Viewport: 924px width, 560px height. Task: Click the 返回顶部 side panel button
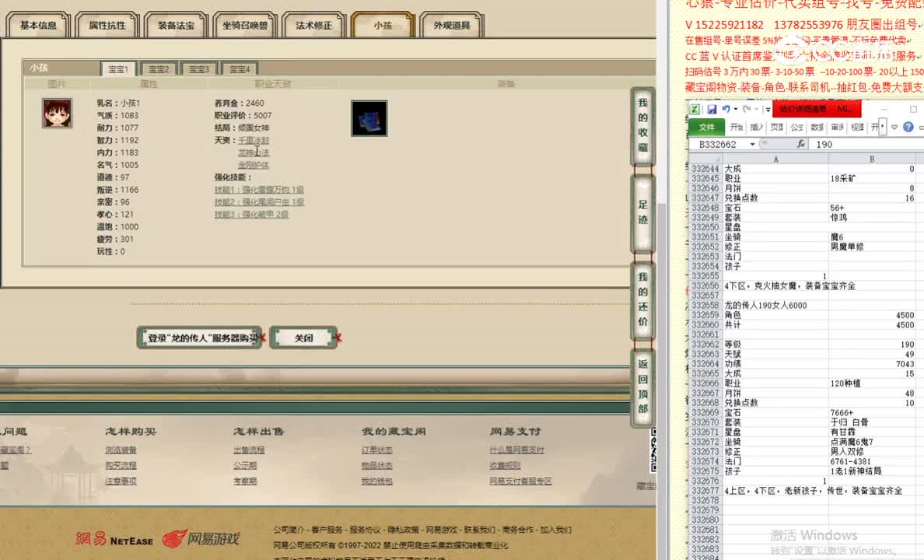642,383
